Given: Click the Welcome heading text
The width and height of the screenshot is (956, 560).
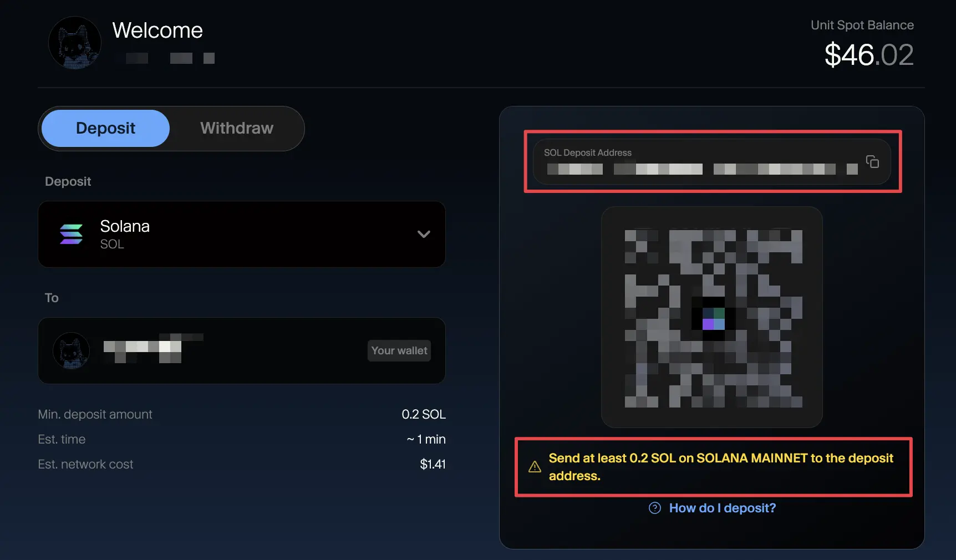Looking at the screenshot, I should [157, 30].
